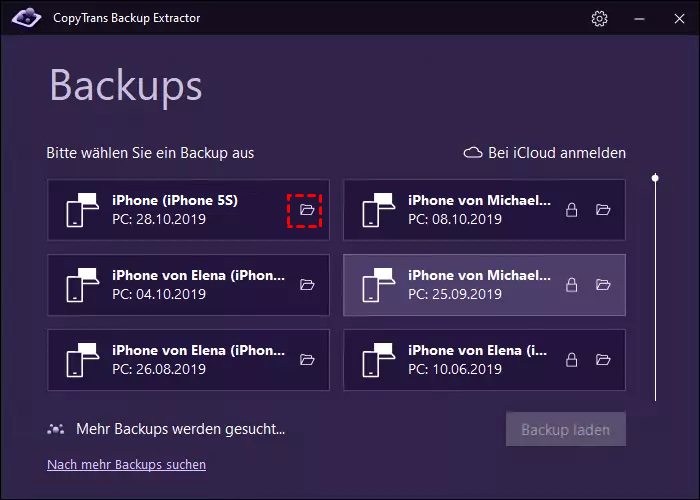Click the backup list scrollbar handle

coord(655,178)
